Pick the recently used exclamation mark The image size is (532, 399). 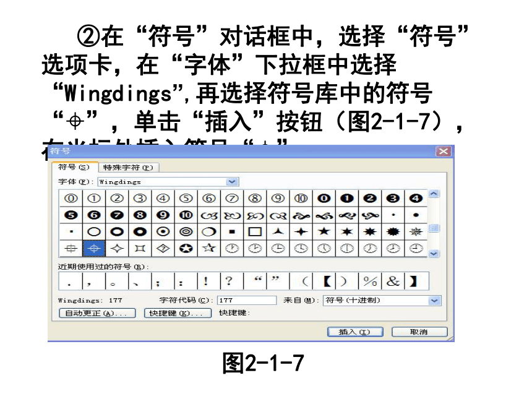(x=206, y=281)
